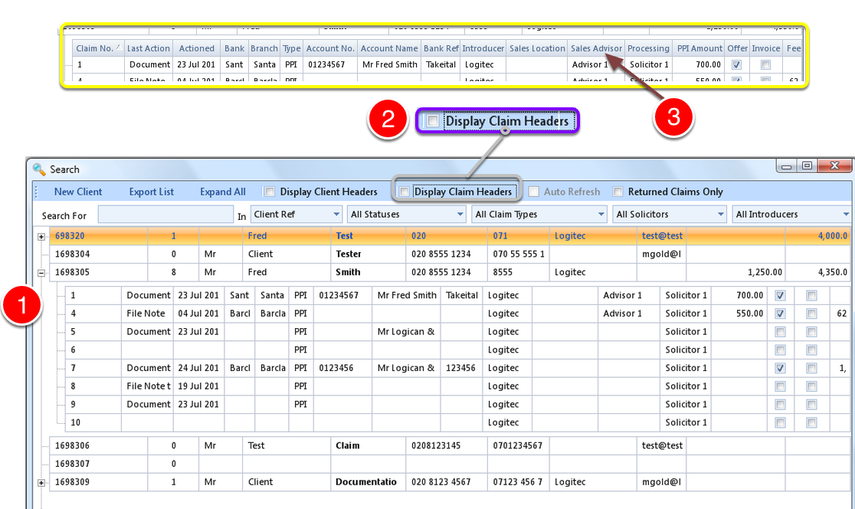Check Invoice checkbox for claim 10 row
855x509 pixels.
(x=811, y=423)
